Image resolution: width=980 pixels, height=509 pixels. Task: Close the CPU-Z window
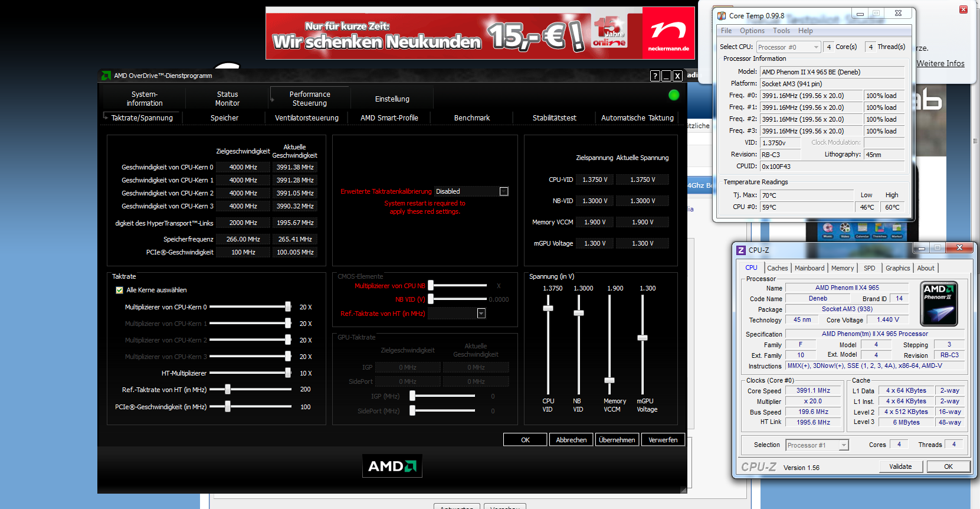(959, 247)
